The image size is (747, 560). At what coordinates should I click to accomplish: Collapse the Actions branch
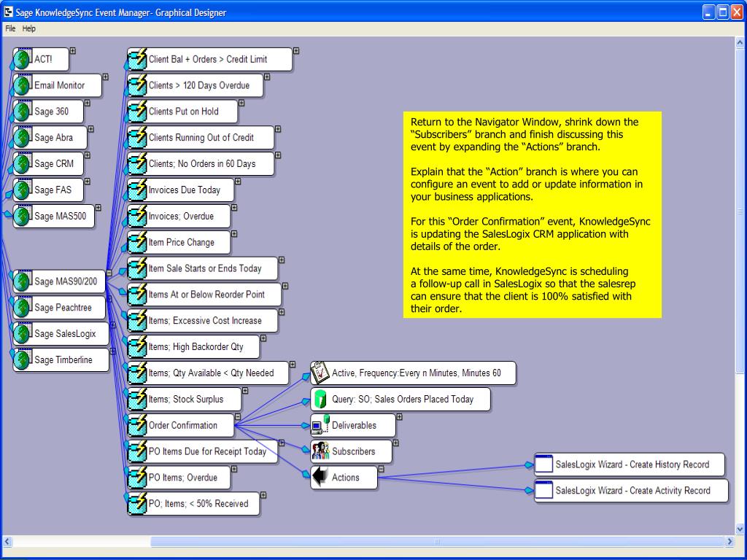point(381,470)
